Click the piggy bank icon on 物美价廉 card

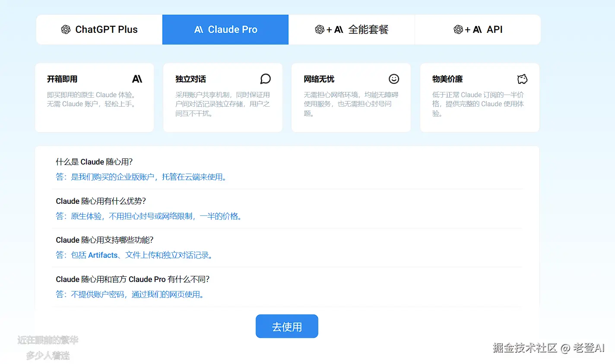tap(523, 79)
